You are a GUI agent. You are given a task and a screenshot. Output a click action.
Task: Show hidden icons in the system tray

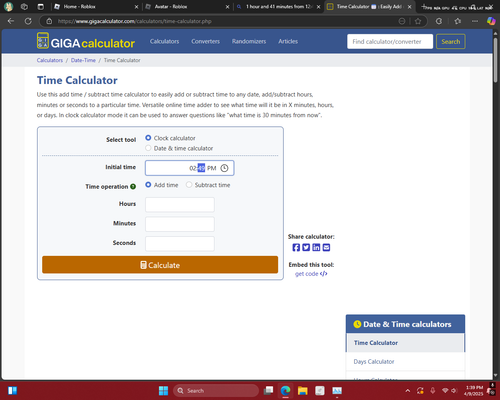[x=408, y=391]
